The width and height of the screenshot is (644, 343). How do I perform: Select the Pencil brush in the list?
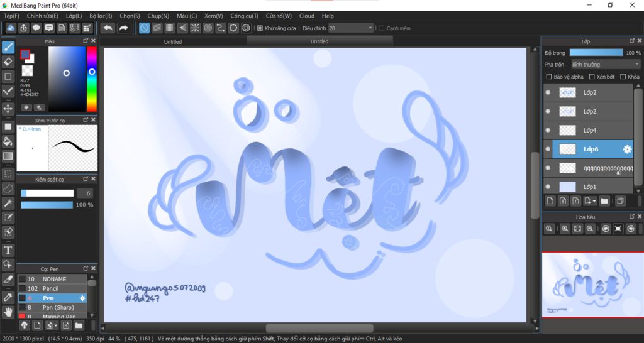pyautogui.click(x=52, y=288)
